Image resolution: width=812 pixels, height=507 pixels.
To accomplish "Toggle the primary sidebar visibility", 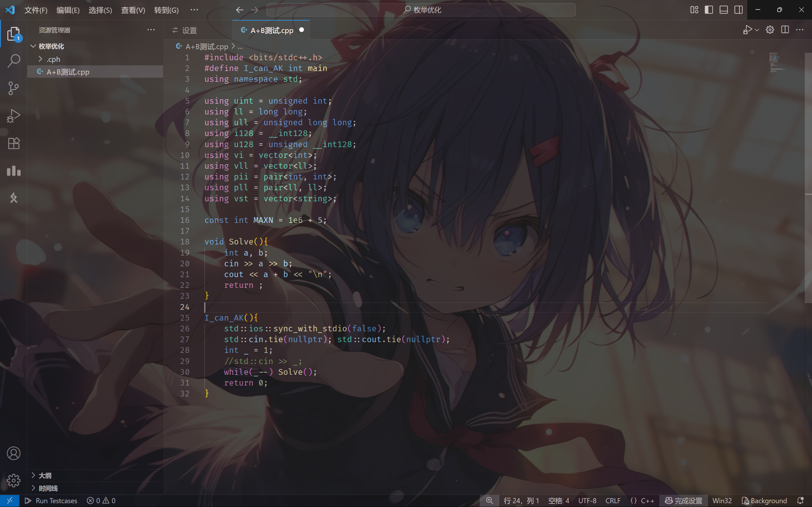I will pos(709,10).
